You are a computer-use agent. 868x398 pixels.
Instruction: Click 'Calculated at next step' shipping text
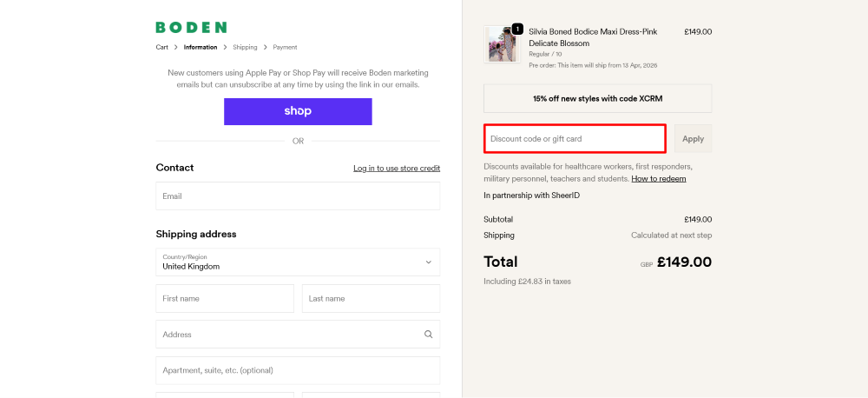pos(672,235)
